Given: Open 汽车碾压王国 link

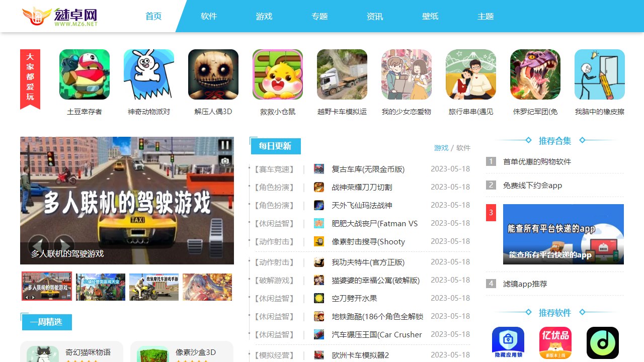Looking at the screenshot, I should 377,334.
